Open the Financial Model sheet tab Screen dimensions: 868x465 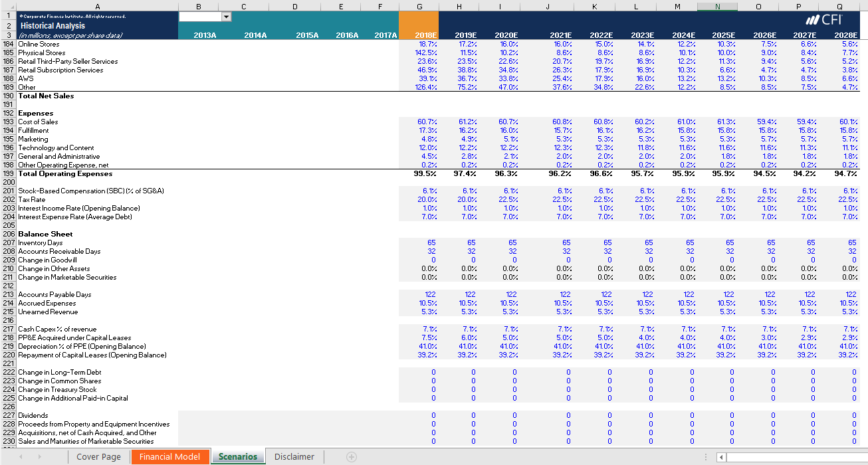click(170, 456)
